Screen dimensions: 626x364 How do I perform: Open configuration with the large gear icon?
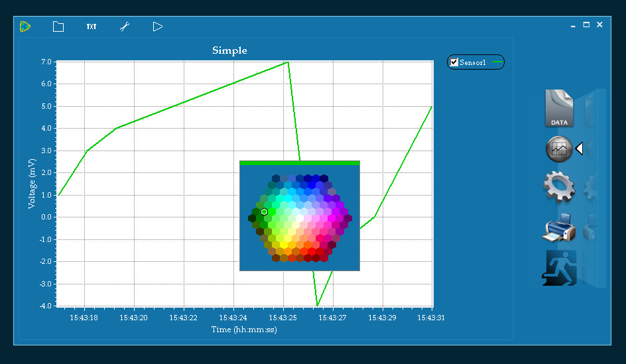pyautogui.click(x=559, y=188)
